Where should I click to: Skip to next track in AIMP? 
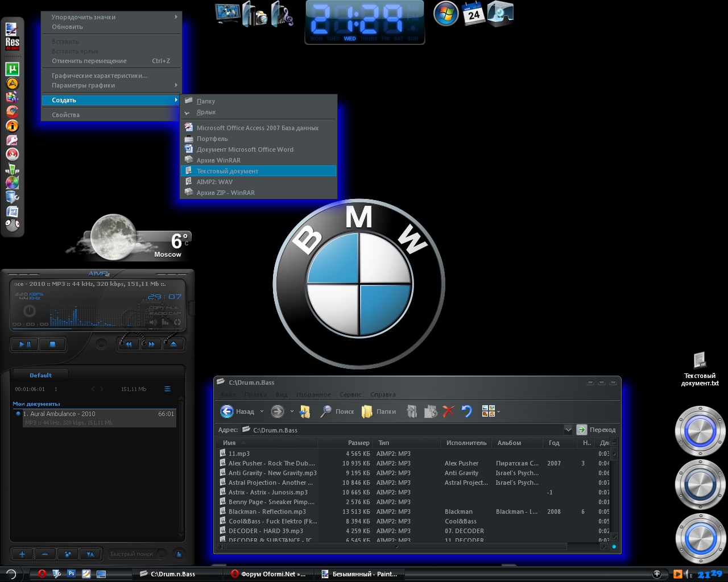(151, 344)
